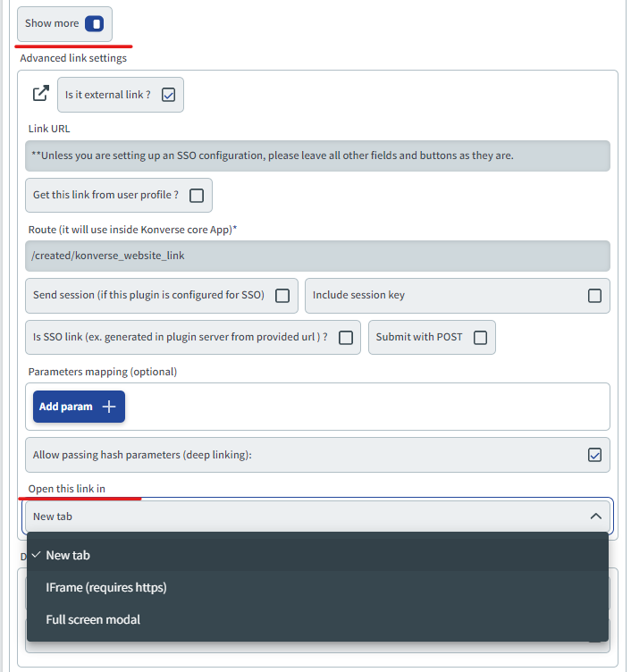This screenshot has width=631, height=672.
Task: Click the New tab dropdown field
Action: (x=317, y=517)
